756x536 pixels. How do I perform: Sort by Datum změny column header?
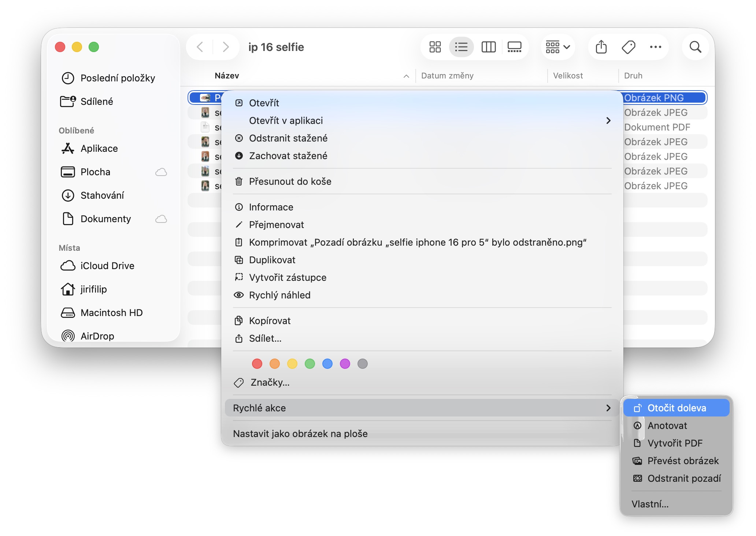[447, 76]
